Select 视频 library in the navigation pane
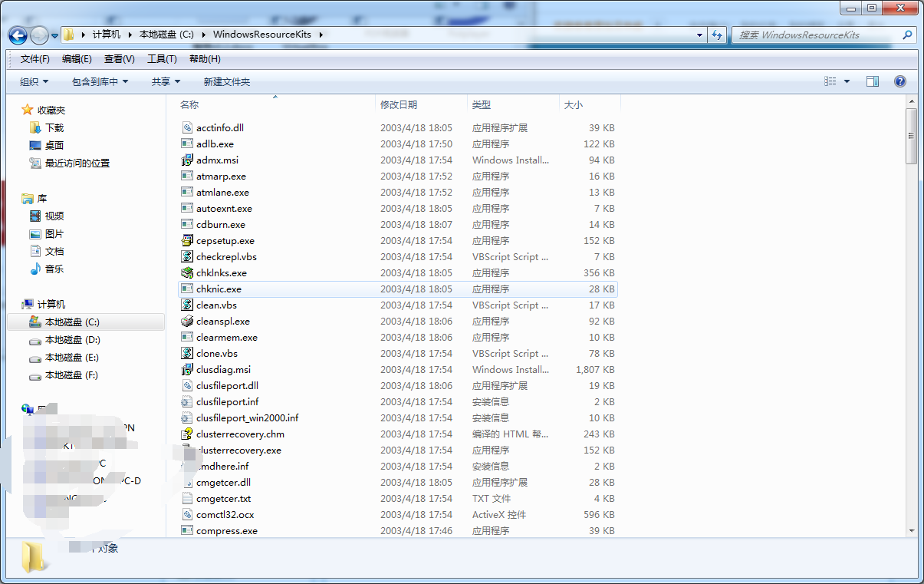 54,216
